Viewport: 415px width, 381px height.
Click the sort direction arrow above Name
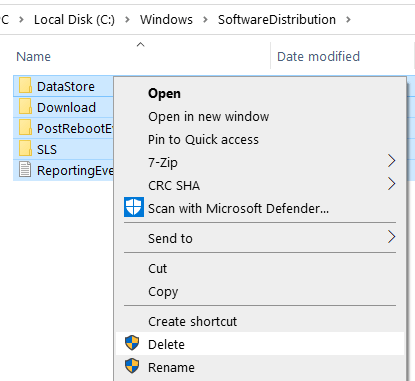tap(141, 44)
